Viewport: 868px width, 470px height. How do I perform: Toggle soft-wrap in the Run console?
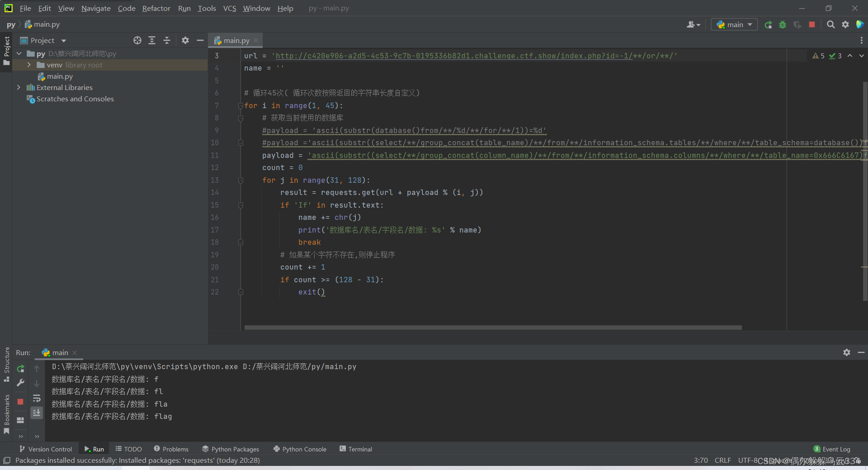(x=37, y=399)
